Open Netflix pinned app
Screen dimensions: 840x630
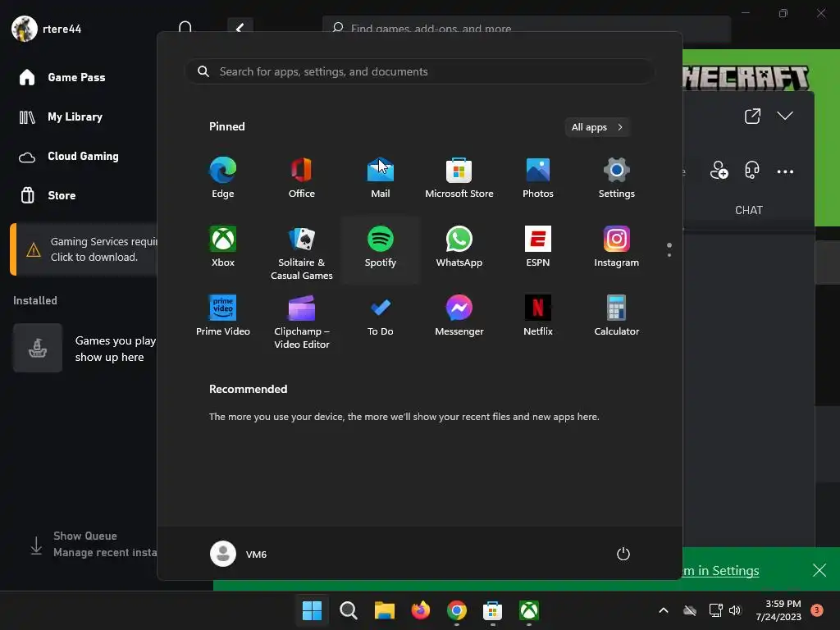tap(538, 316)
